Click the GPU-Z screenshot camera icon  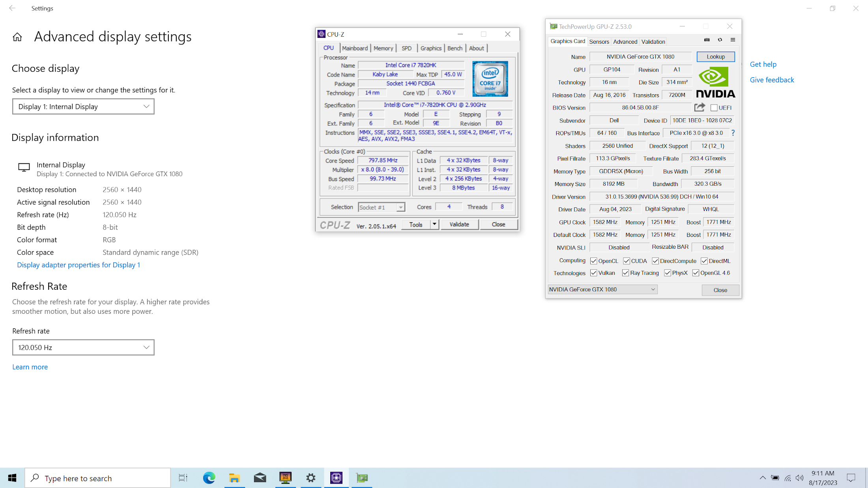click(707, 40)
